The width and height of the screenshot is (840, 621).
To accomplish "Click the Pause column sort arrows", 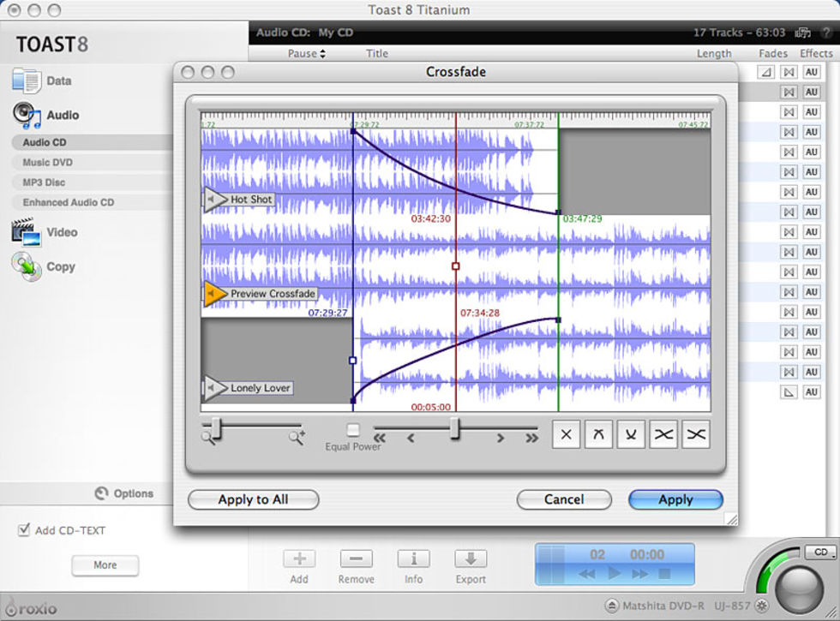I will pyautogui.click(x=322, y=53).
